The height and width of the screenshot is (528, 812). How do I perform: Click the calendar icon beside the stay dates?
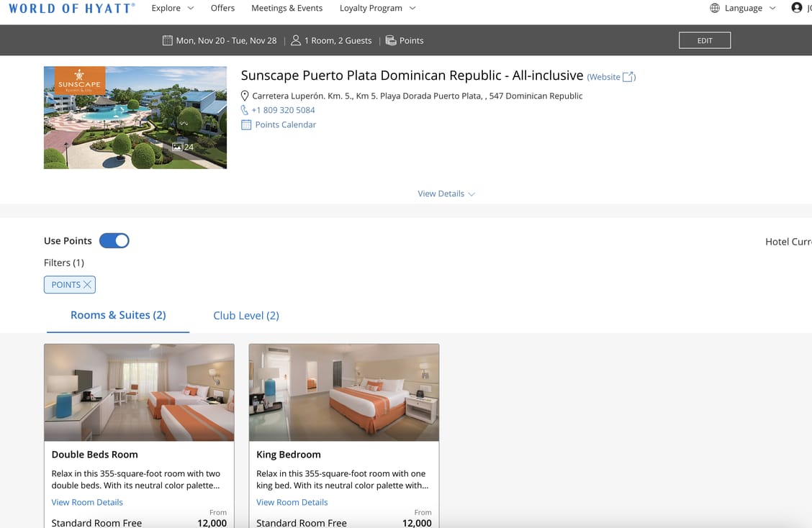167,40
